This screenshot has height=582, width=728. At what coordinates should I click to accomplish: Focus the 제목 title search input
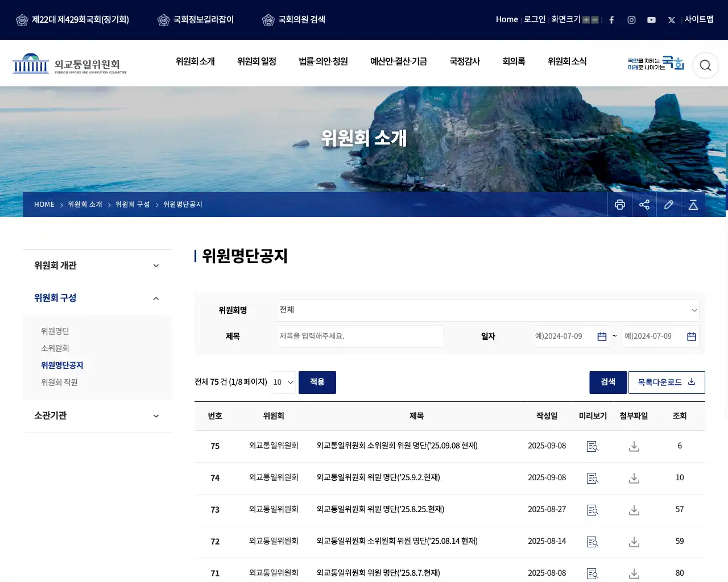[x=361, y=336]
